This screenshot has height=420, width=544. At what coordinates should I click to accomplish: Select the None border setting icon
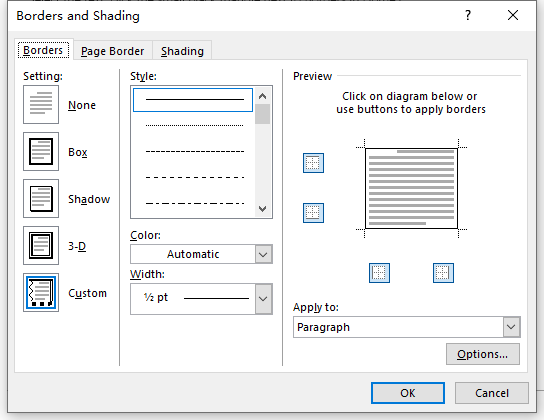coord(41,105)
